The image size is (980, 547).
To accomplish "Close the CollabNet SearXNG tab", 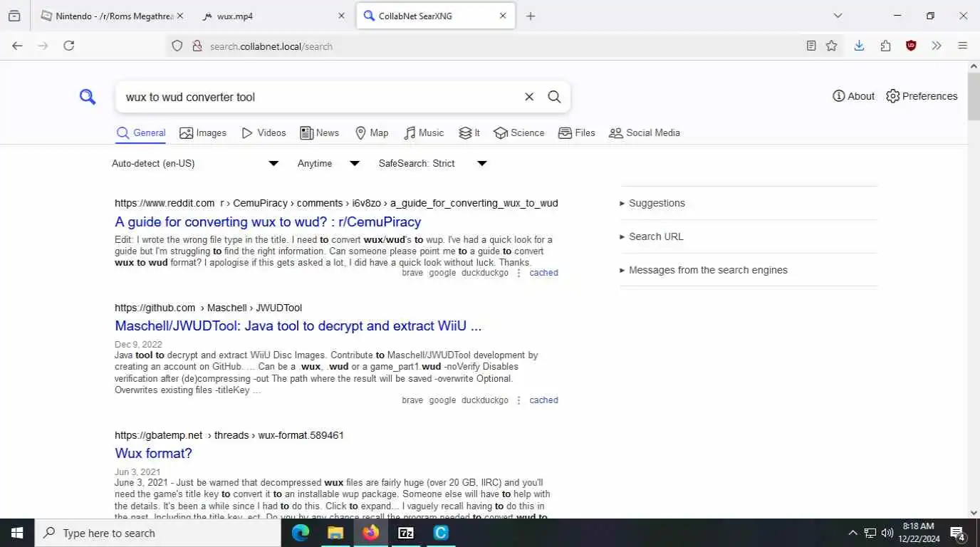I will [503, 16].
